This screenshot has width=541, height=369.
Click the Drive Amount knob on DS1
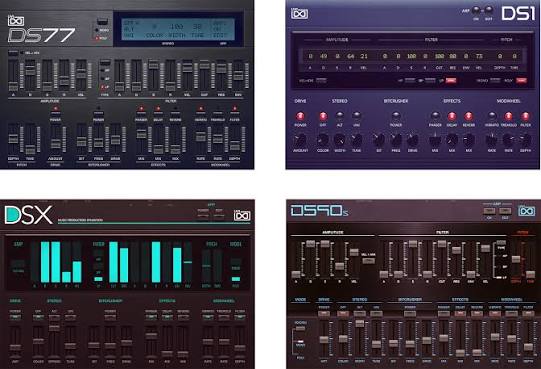(301, 140)
